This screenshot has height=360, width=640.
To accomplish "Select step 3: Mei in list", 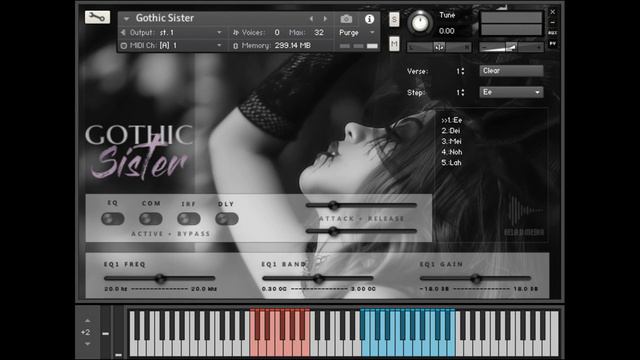I will (451, 141).
